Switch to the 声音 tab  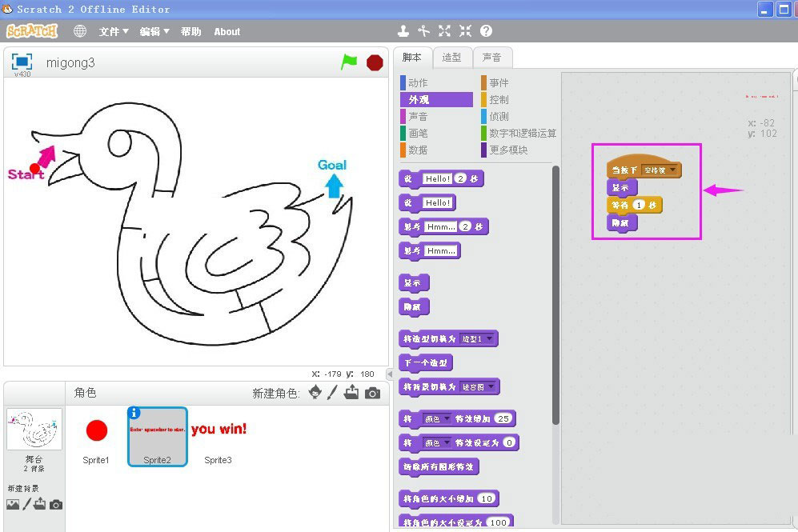[x=491, y=58]
